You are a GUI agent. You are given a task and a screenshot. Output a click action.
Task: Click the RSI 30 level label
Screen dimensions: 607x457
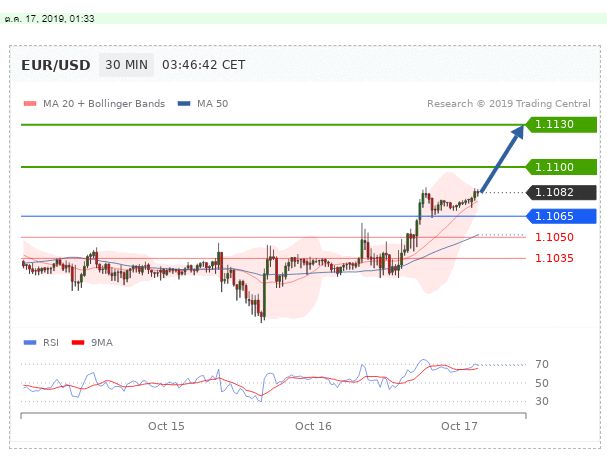point(542,401)
